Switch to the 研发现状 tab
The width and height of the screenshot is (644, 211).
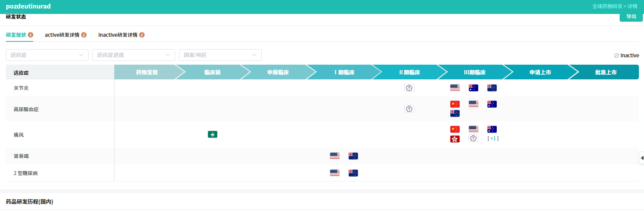click(x=16, y=35)
